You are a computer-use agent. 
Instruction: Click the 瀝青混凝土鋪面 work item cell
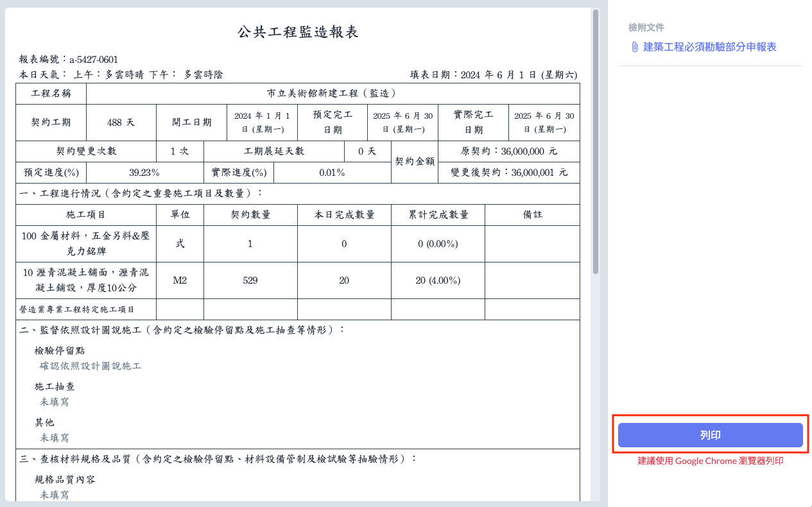[x=85, y=280]
